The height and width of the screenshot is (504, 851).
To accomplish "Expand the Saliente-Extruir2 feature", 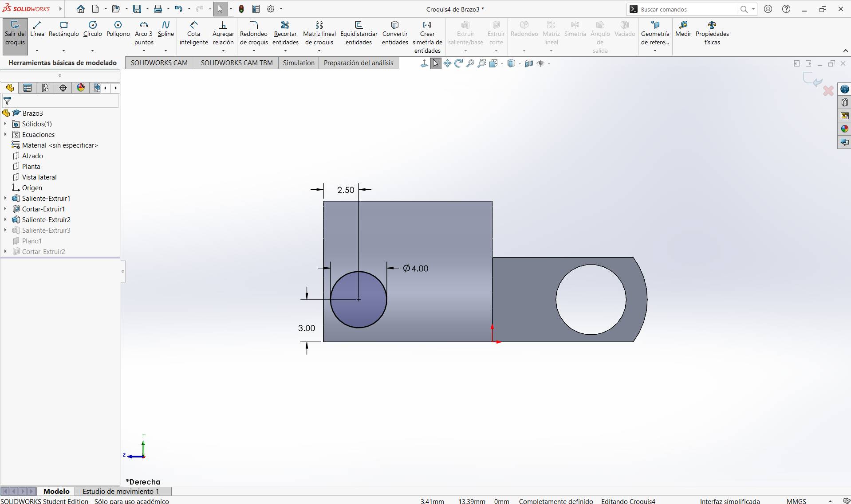I will 5,220.
